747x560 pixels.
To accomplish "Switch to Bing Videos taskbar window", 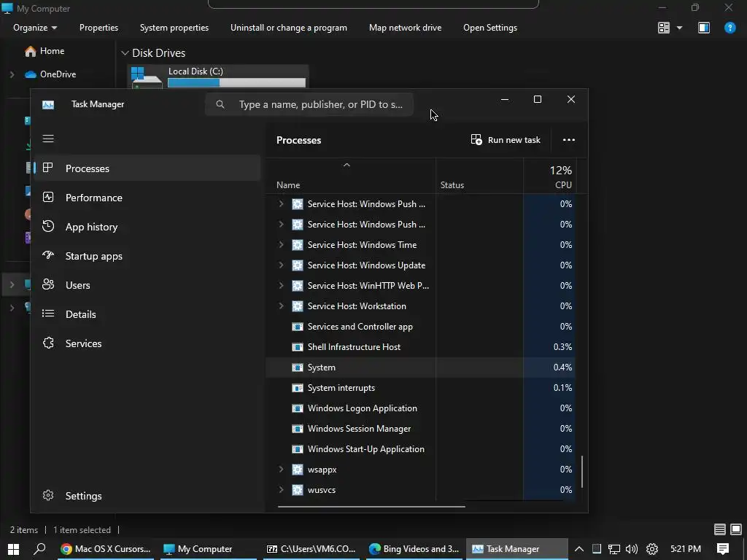I will [x=414, y=549].
